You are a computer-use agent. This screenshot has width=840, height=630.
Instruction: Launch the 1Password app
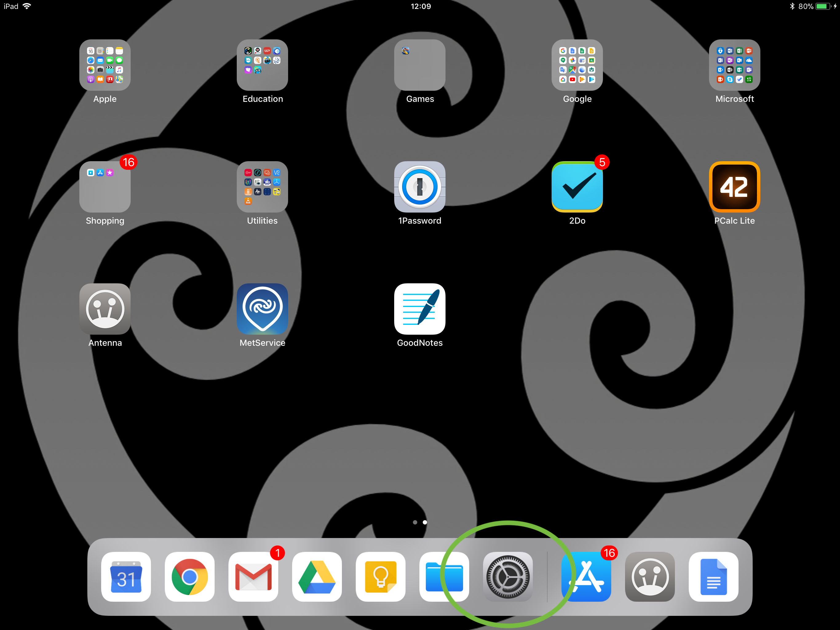[x=420, y=187]
